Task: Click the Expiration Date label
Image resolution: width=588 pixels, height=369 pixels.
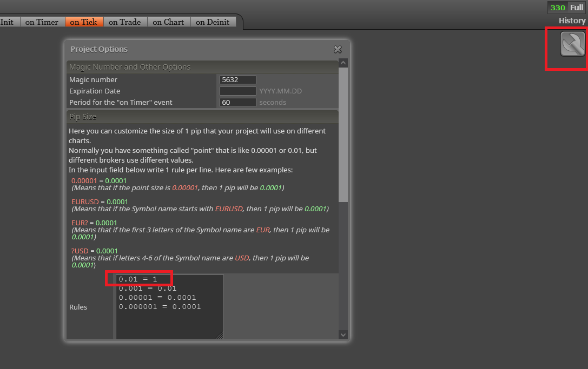Action: click(x=95, y=91)
